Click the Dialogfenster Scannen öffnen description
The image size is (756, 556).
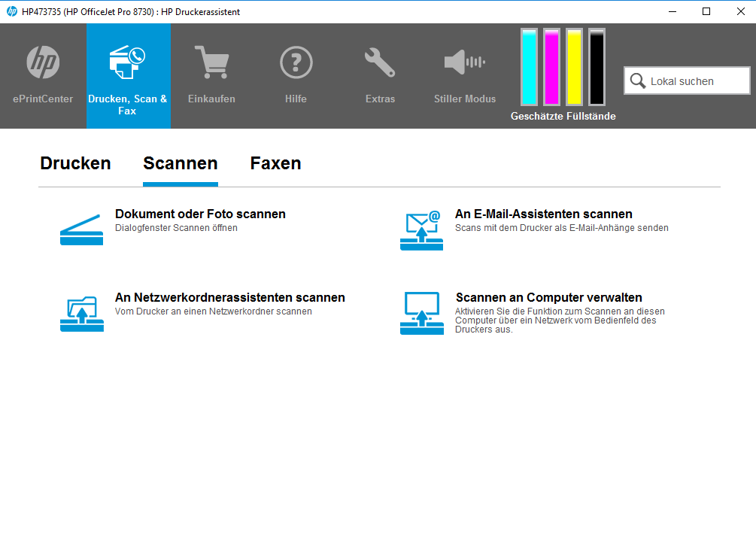click(176, 228)
